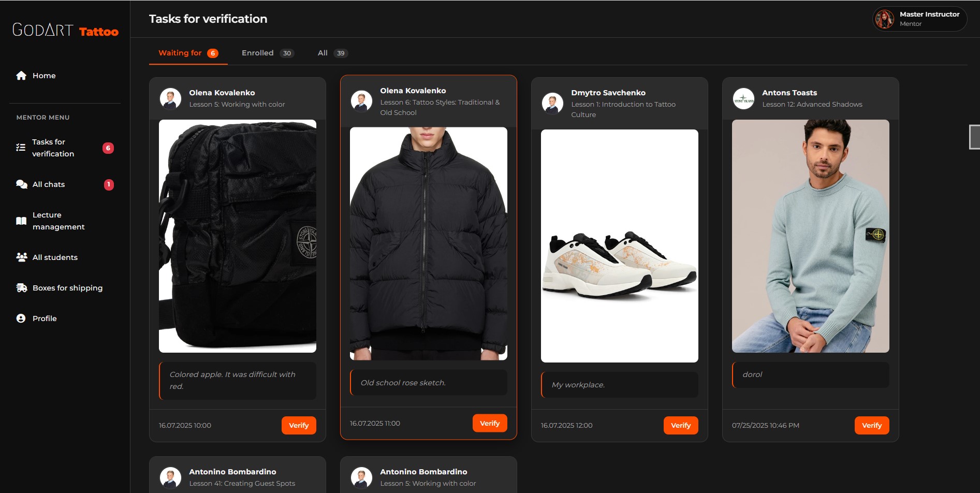Switch to the Waiting for tab

coord(188,53)
